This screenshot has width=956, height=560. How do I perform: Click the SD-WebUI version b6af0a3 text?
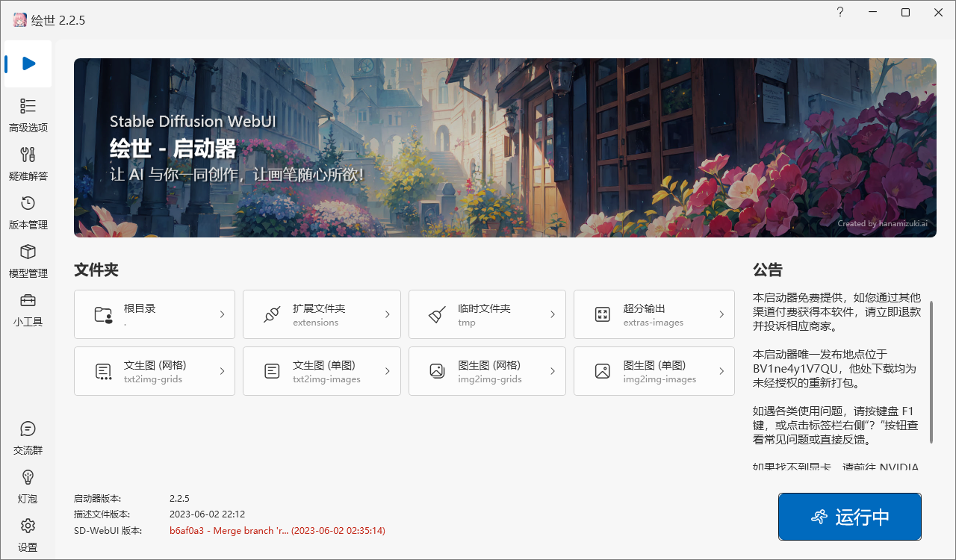tap(277, 531)
